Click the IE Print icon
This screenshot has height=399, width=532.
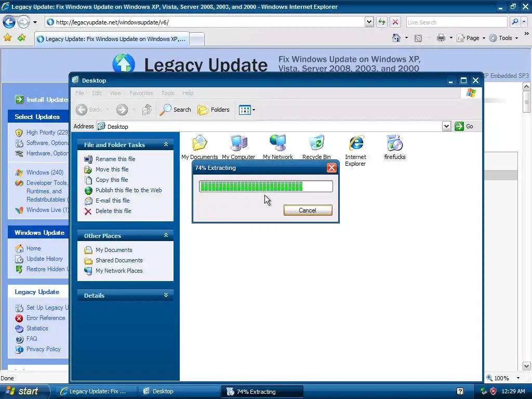click(441, 38)
